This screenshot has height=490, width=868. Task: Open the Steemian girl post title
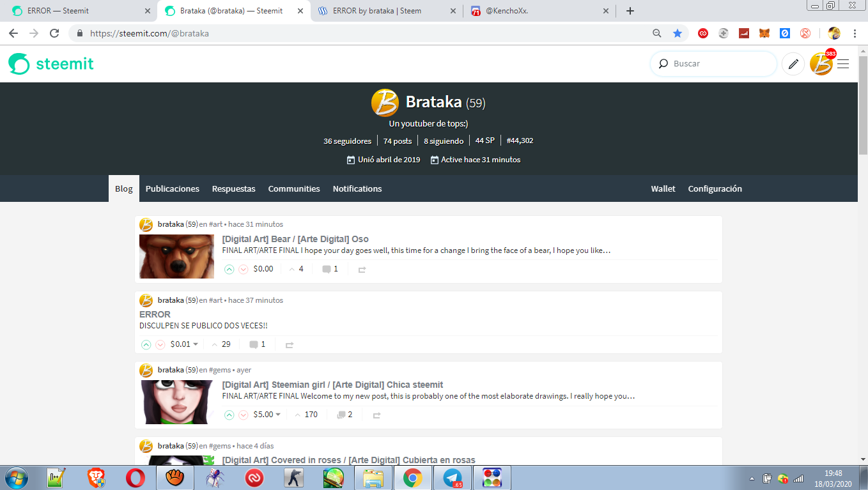pos(332,385)
